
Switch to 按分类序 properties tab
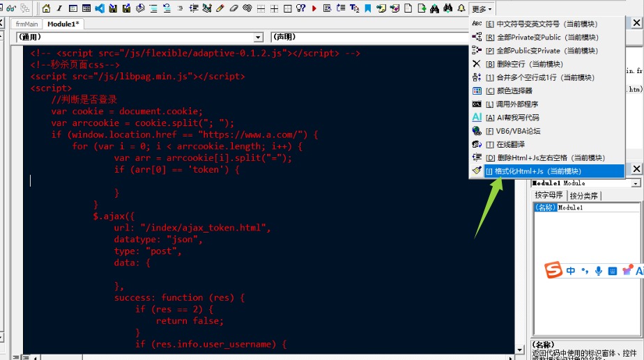coord(585,196)
